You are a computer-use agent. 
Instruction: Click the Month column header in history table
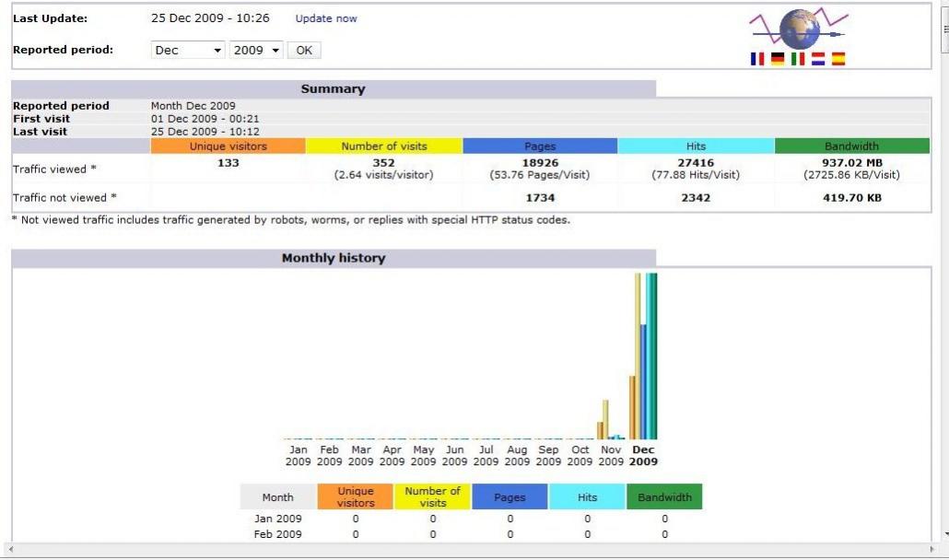pyautogui.click(x=277, y=497)
